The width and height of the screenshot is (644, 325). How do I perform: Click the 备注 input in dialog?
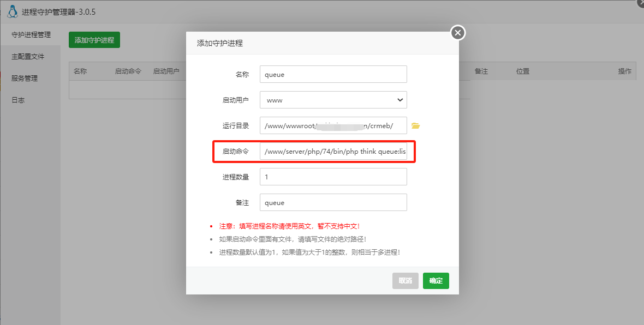[x=333, y=202]
